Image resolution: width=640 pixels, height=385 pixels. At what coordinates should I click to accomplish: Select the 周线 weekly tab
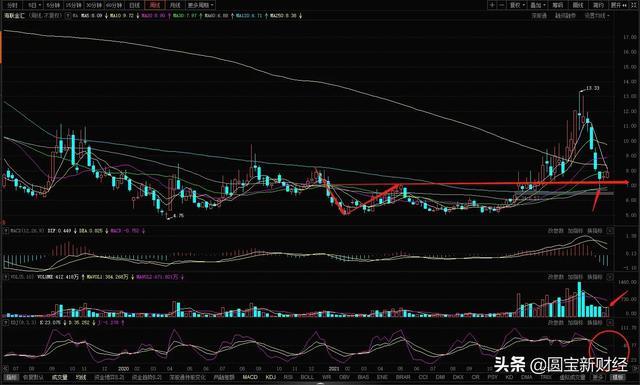pyautogui.click(x=155, y=5)
